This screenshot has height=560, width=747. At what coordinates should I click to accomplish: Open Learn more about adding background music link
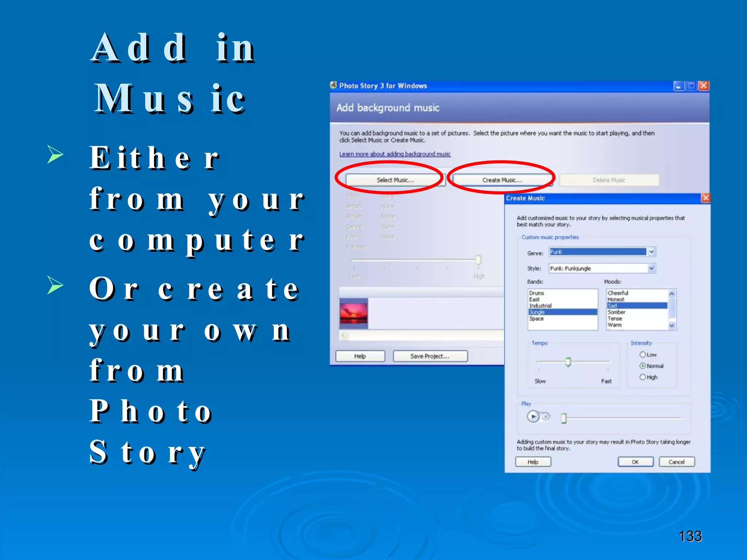click(395, 154)
